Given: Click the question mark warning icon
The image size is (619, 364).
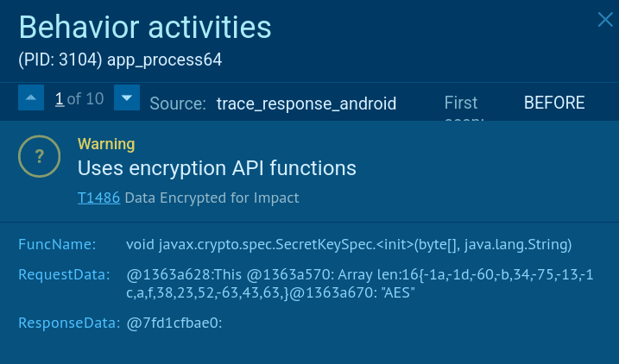Looking at the screenshot, I should click(x=39, y=156).
